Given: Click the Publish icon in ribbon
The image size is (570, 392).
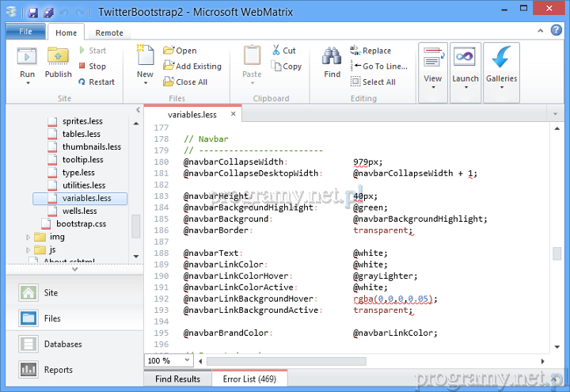Looking at the screenshot, I should click(59, 57).
